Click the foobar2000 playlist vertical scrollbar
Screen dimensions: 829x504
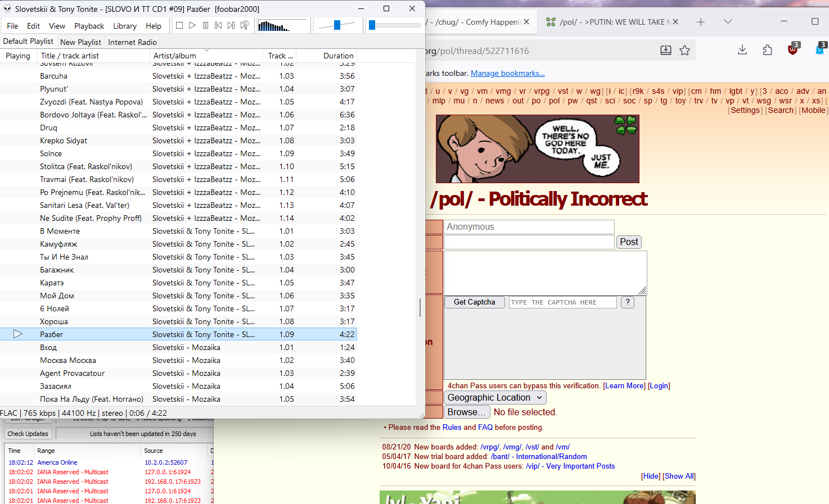(420, 307)
